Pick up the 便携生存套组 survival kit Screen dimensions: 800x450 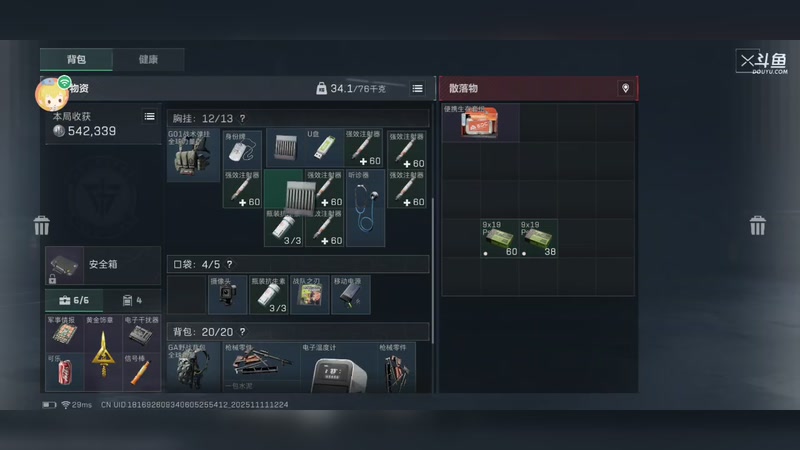point(481,122)
